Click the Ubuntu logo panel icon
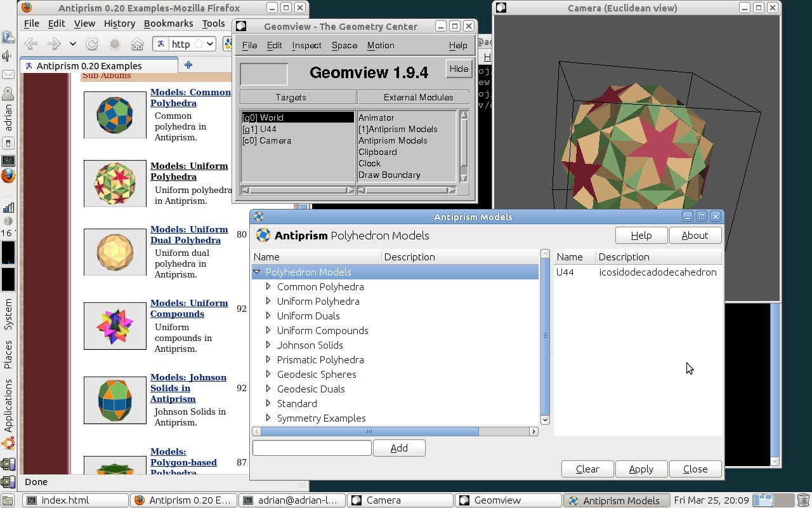This screenshot has height=508, width=812. tap(8, 444)
